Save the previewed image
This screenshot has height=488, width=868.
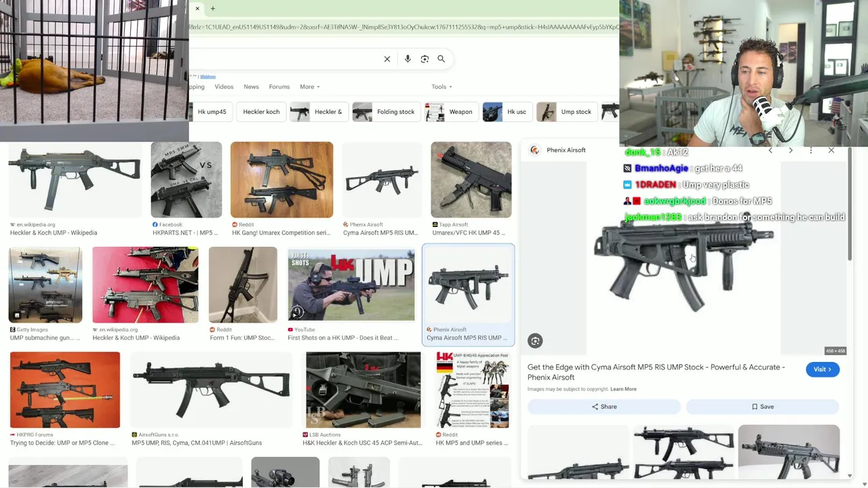[763, 407]
